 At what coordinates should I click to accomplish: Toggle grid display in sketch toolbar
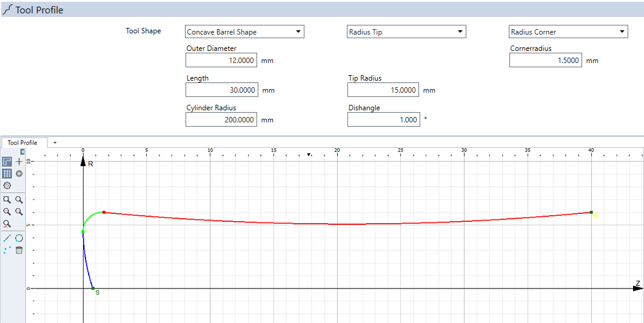point(7,173)
